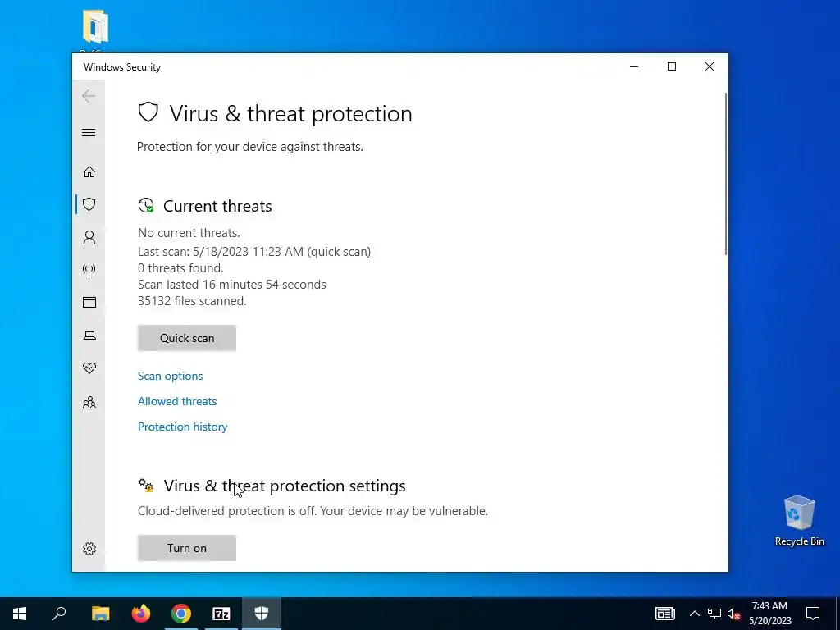Image resolution: width=840 pixels, height=630 pixels.
Task: Open Firewall & network protection antenna icon
Action: (89, 269)
